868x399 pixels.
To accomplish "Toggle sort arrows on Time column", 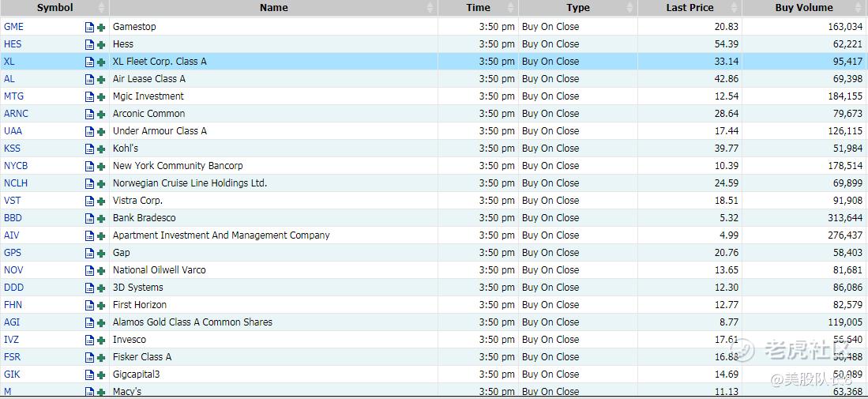I will 511,8.
